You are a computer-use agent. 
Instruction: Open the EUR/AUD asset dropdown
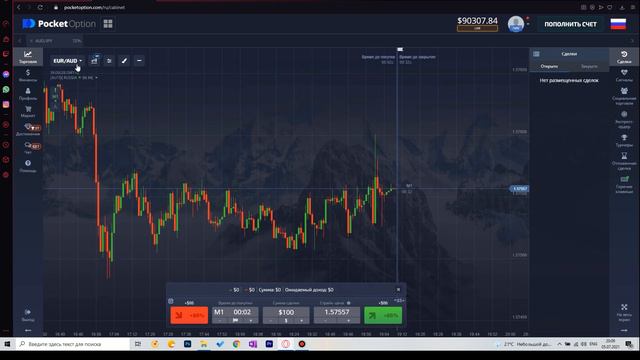(x=67, y=60)
